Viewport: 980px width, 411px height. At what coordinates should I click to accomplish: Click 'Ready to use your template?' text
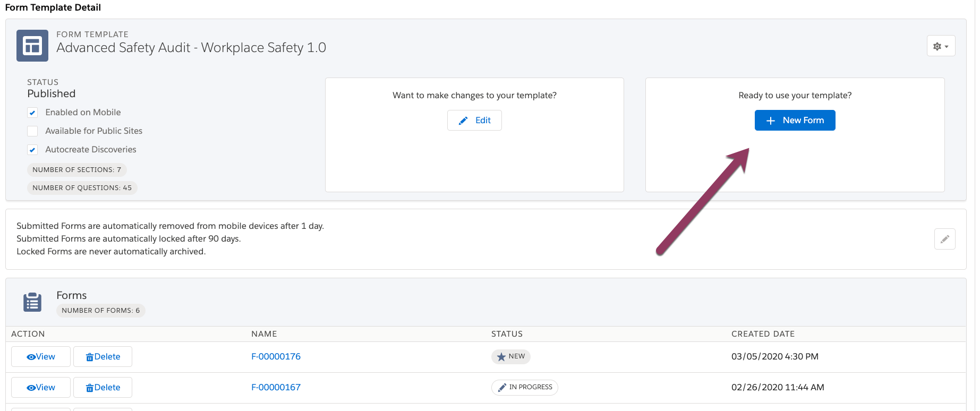point(795,96)
